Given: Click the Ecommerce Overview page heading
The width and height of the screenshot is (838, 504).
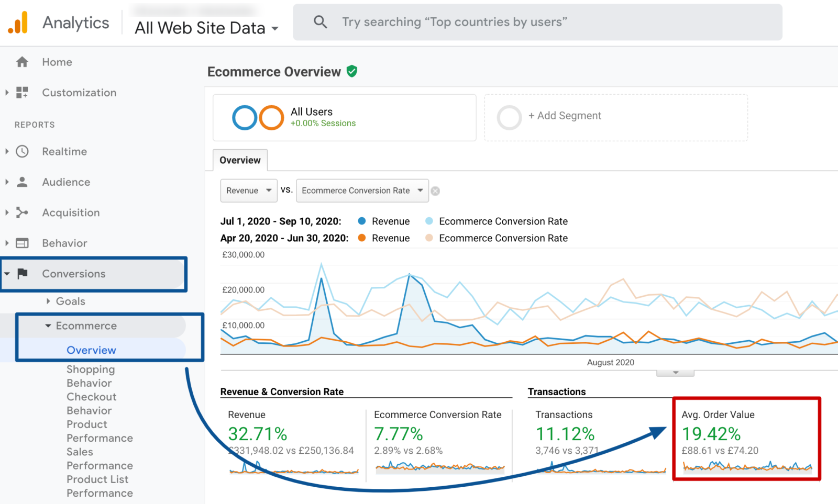Looking at the screenshot, I should [274, 72].
